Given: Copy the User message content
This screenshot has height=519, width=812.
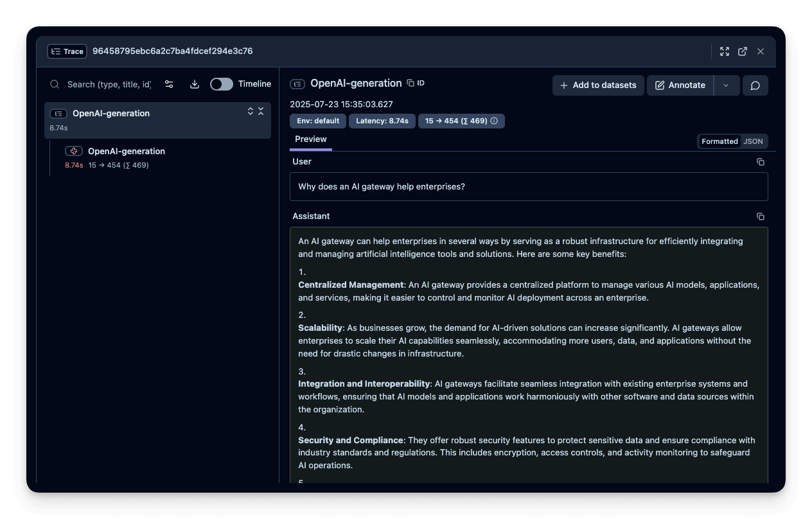Looking at the screenshot, I should click(761, 162).
